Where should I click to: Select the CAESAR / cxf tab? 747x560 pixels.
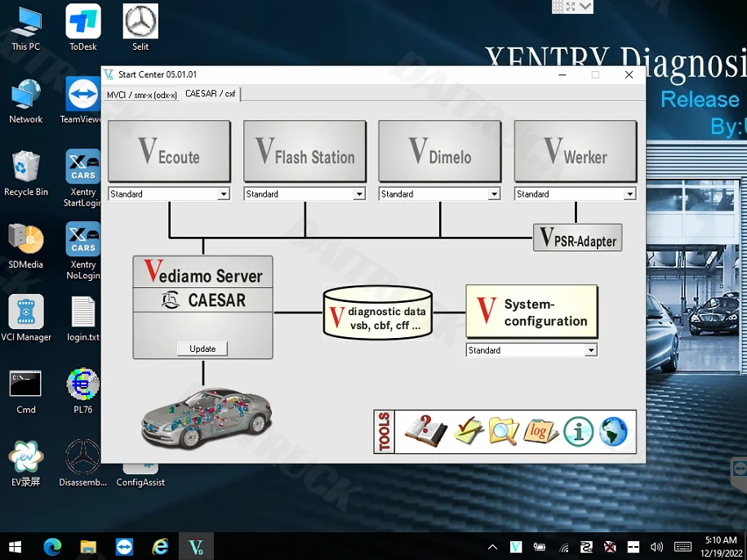coord(210,94)
